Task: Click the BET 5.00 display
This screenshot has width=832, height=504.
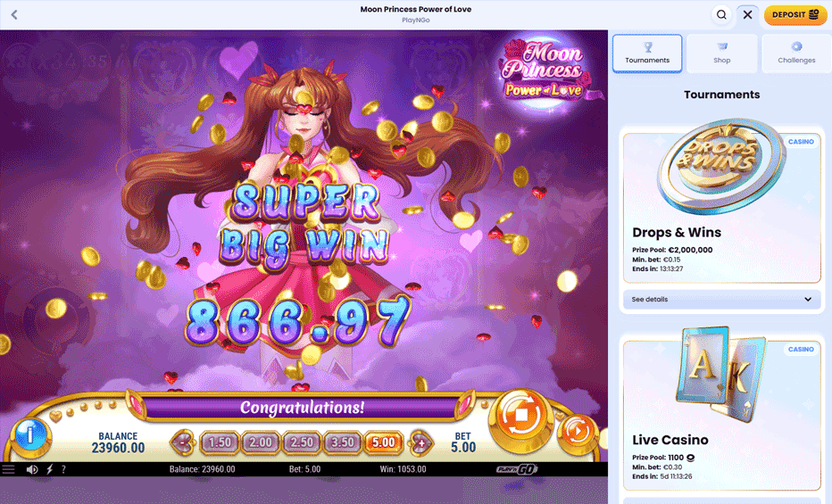Action: point(463,442)
